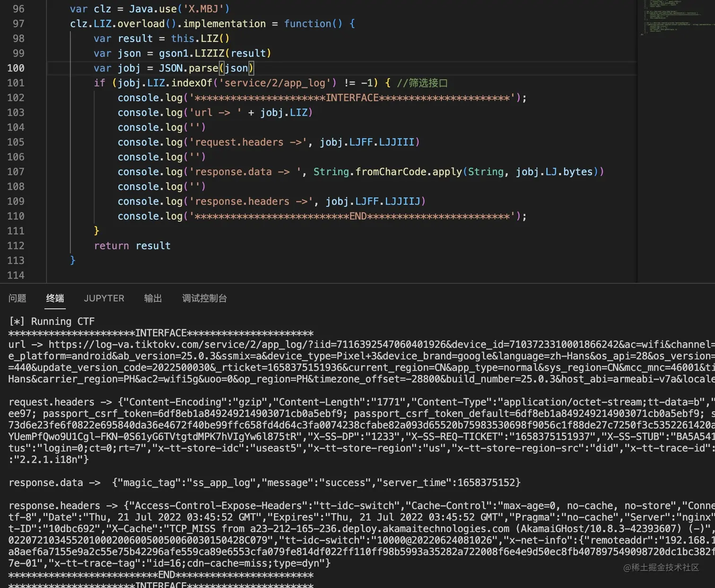This screenshot has width=715, height=588.
Task: Click the INTERFACE console.log string on line 102
Action: [352, 98]
